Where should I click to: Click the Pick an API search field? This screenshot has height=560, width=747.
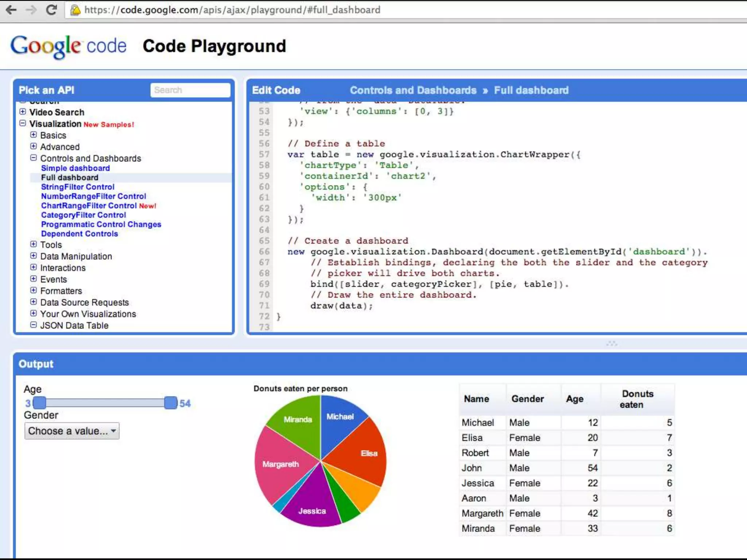pos(190,90)
